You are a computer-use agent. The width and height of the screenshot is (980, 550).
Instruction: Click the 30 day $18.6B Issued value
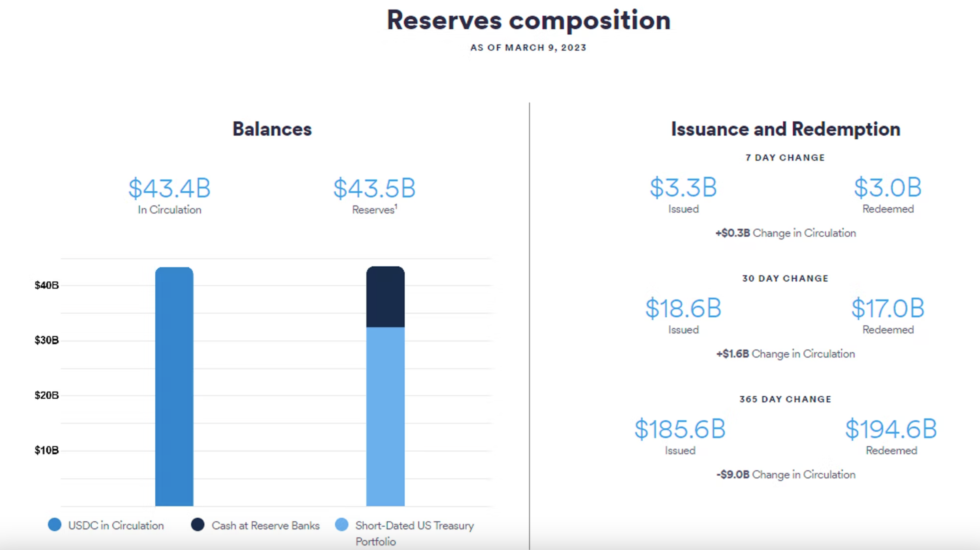click(683, 308)
